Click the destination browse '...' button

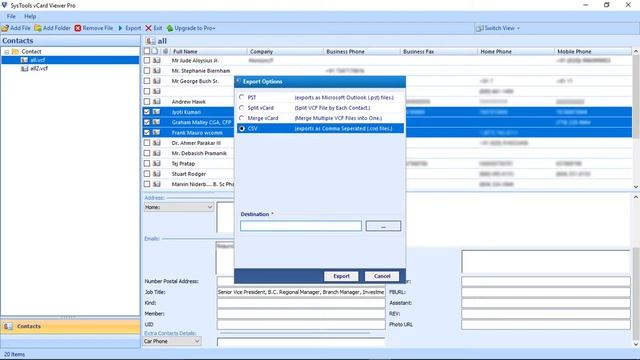[x=383, y=226]
